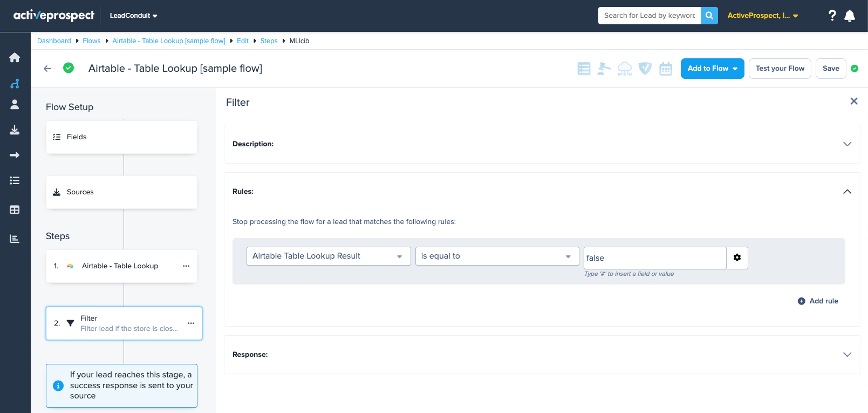Click the search magnifier button
Screen dimensions: 868x413
pos(709,16)
